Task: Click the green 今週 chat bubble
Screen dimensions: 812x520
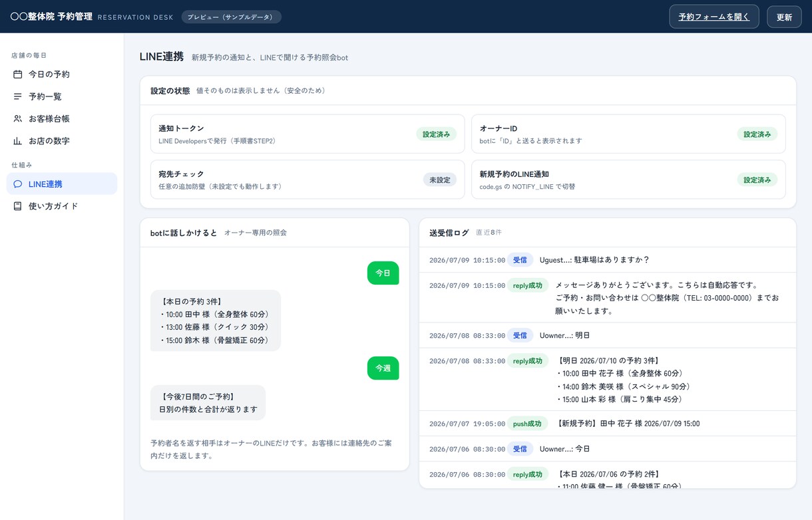Action: point(383,368)
